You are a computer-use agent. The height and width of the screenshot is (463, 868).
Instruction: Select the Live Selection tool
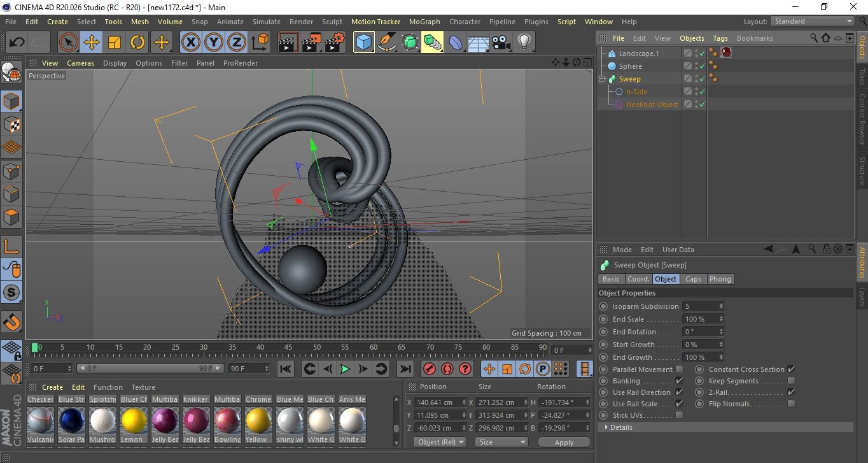tap(69, 43)
